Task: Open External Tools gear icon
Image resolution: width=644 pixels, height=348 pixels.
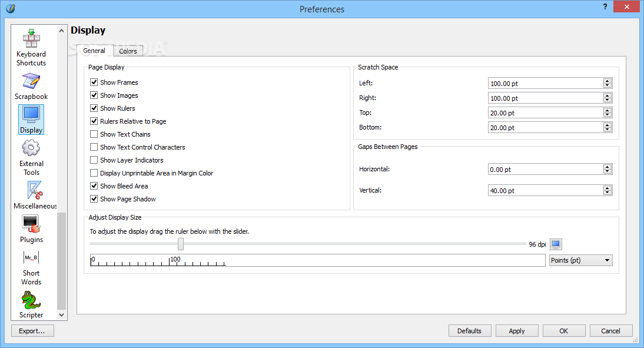Action: 31,148
